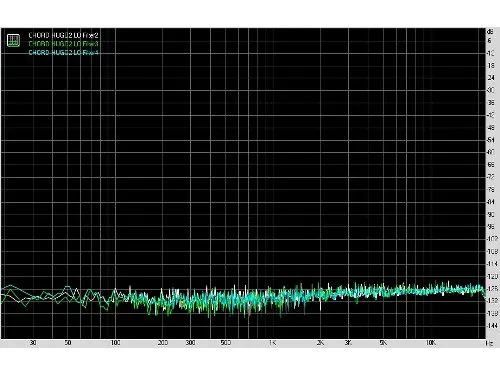Image resolution: width=500 pixels, height=375 pixels.
Task: Click the spectrum graph icon beside the legend
Action: click(13, 40)
